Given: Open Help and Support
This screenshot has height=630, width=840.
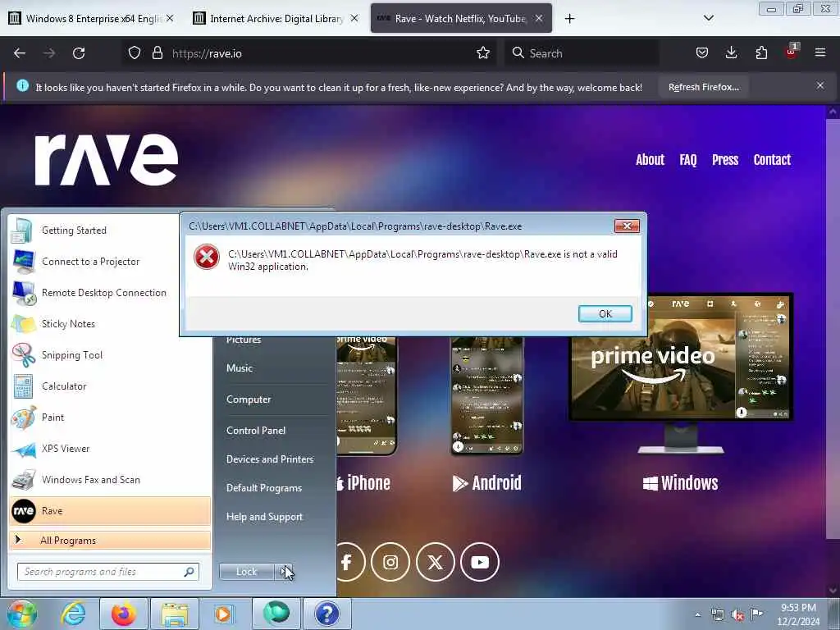Looking at the screenshot, I should (x=264, y=517).
